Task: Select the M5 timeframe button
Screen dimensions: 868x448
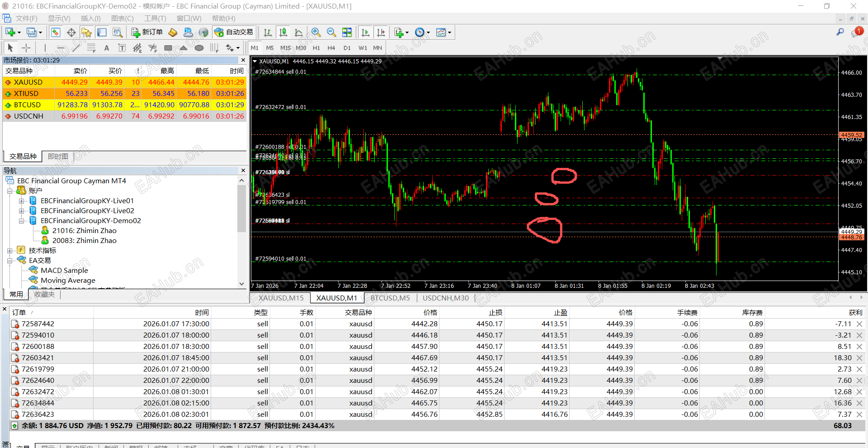Action: click(270, 48)
